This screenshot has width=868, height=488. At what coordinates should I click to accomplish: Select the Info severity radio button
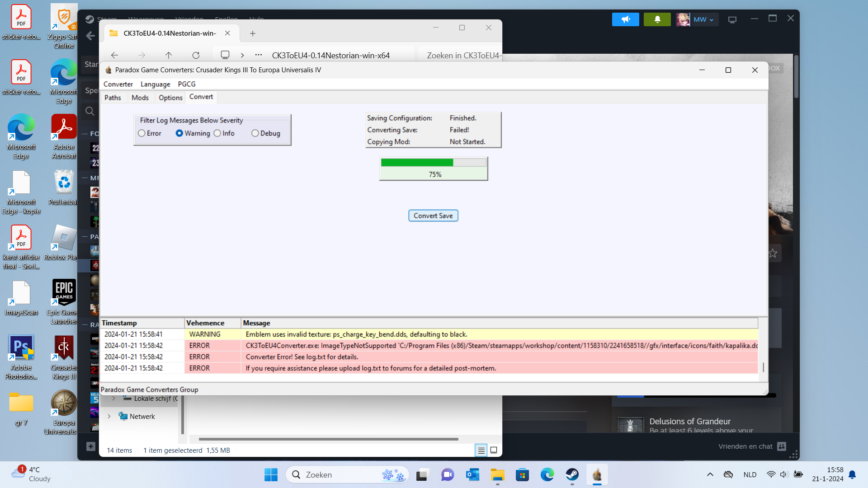(217, 133)
